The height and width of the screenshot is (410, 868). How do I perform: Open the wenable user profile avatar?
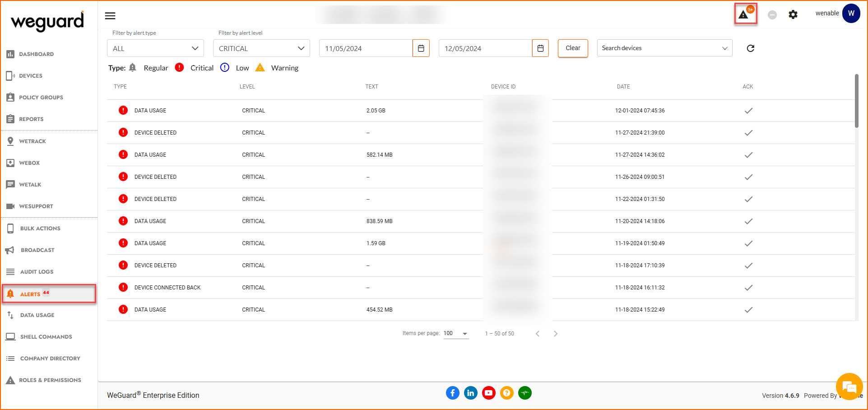click(x=851, y=14)
